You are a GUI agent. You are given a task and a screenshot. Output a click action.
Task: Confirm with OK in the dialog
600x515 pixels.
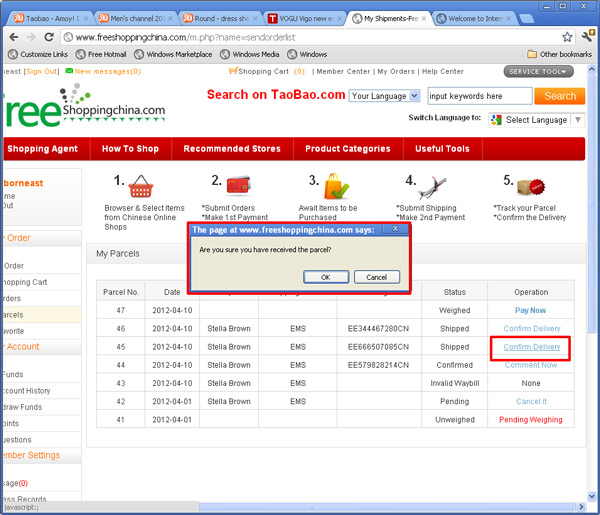[326, 277]
